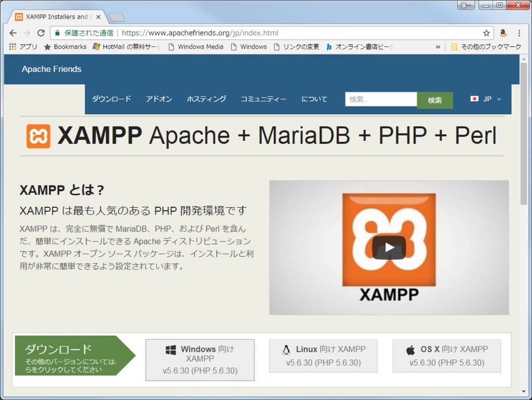Open ダウンロード navigation menu

pyautogui.click(x=111, y=99)
